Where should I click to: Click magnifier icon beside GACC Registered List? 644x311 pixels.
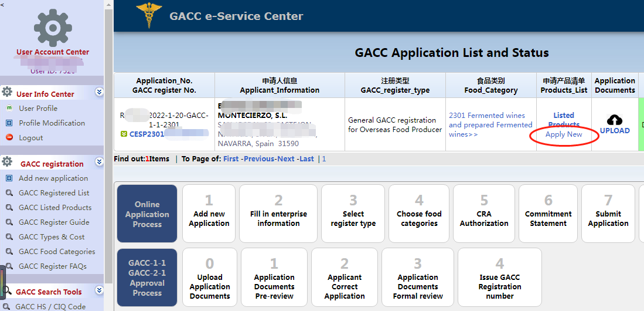9,193
